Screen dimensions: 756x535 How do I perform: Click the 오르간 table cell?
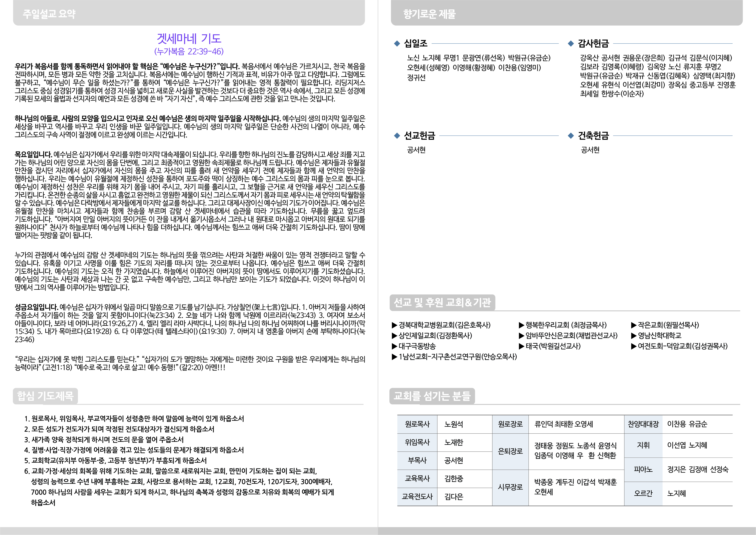point(643,494)
